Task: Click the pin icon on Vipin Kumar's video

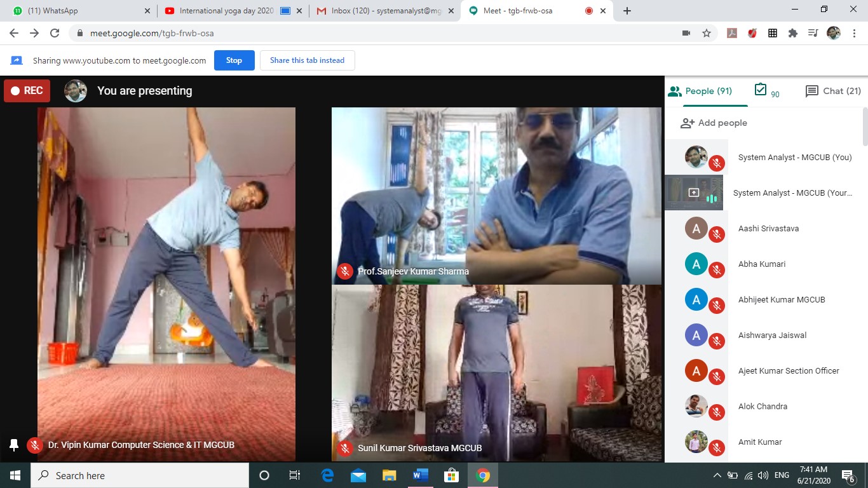Action: click(x=14, y=445)
